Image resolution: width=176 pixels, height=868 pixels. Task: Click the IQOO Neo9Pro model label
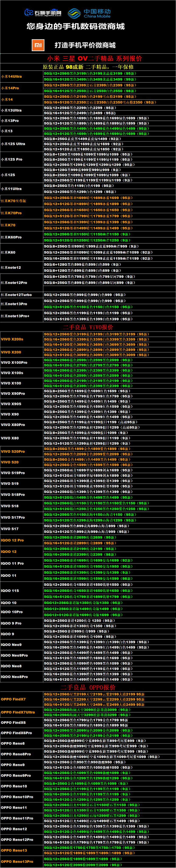point(14,655)
